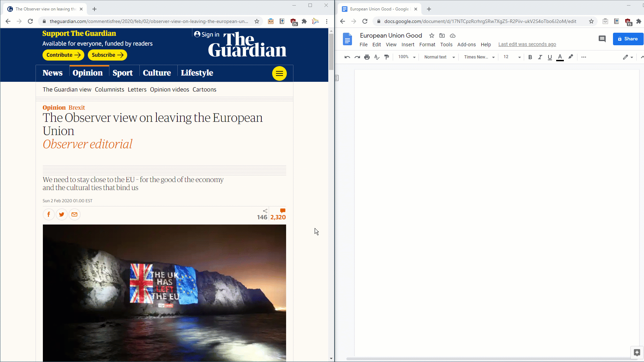This screenshot has width=644, height=362.
Task: Open the editing mode pencil dropdown
Action: pos(628,57)
